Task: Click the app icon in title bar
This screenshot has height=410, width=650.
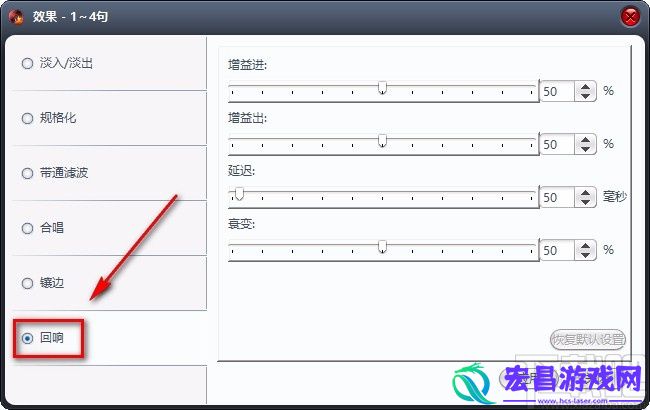Action: coord(16,17)
